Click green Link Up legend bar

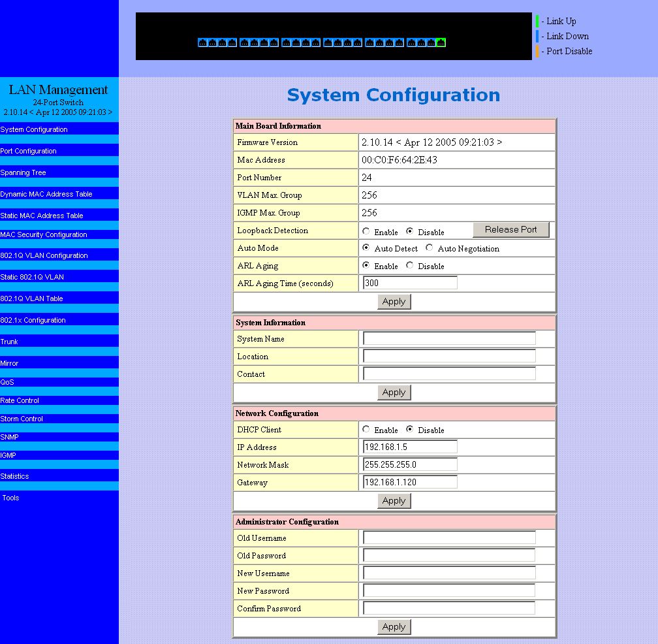[x=537, y=21]
